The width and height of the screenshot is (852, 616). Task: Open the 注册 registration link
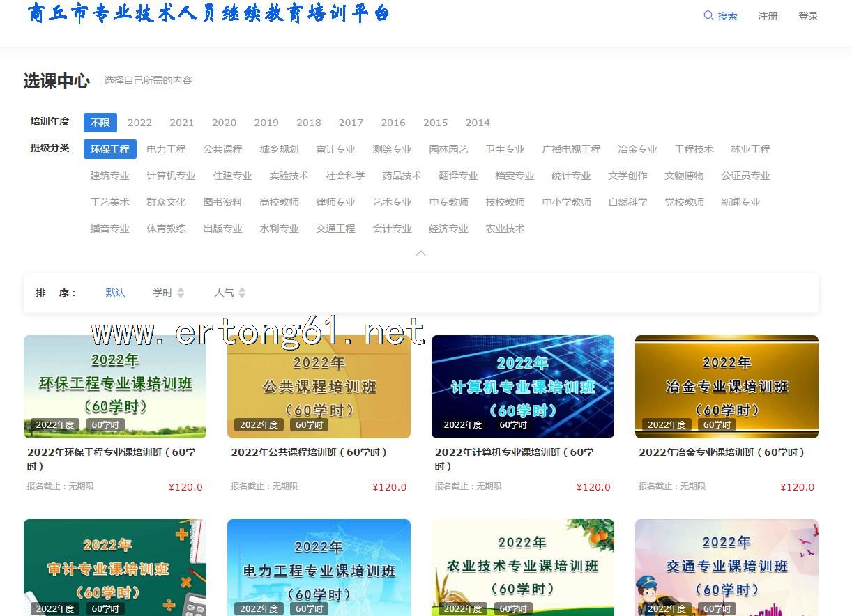(x=768, y=16)
